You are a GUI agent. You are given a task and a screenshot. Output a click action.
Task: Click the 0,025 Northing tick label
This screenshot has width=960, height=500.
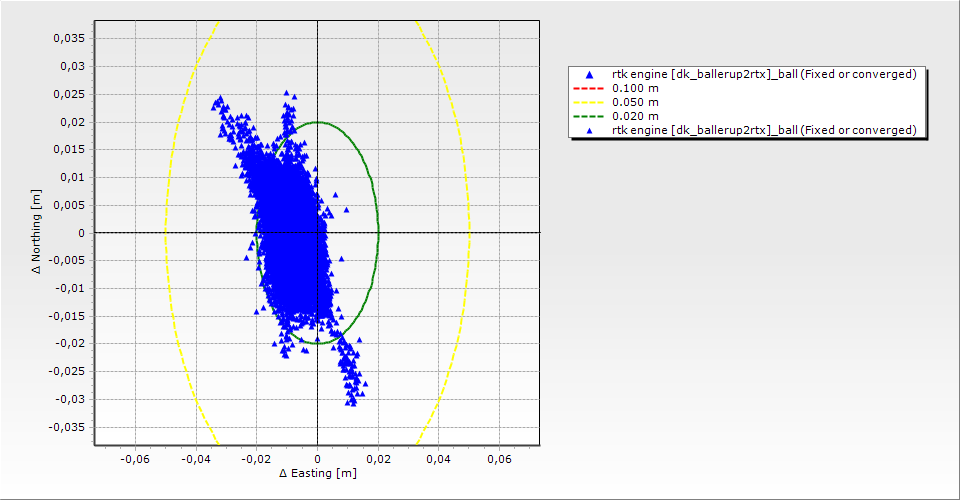pyautogui.click(x=69, y=94)
